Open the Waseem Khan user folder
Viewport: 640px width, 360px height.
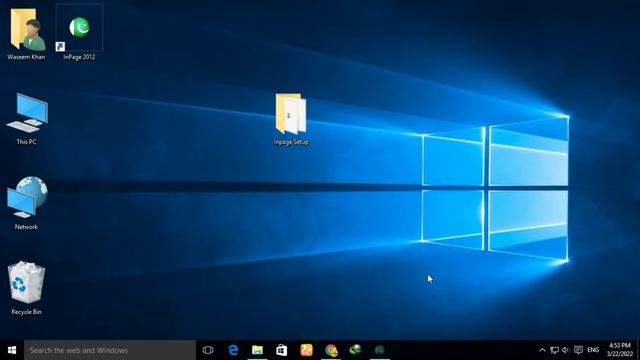point(27,29)
